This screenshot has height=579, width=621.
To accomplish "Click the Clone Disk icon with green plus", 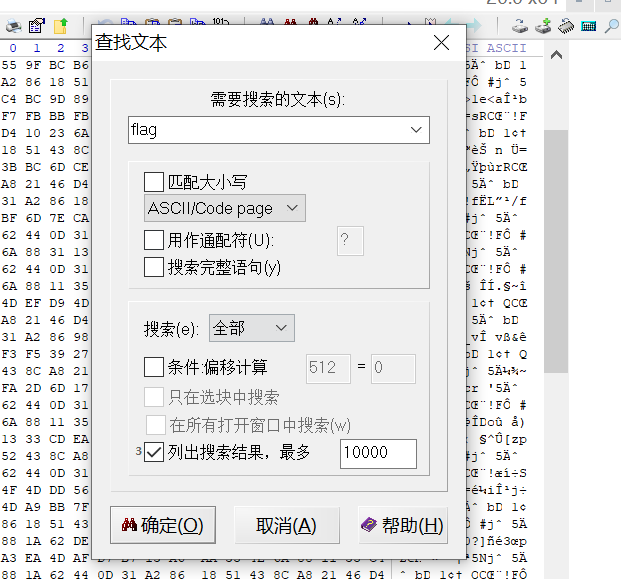I will tap(543, 26).
